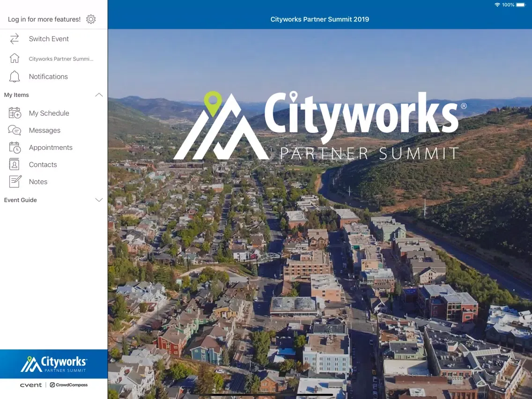The height and width of the screenshot is (399, 532).
Task: Click the 100% battery percentage text
Action: 508,5
